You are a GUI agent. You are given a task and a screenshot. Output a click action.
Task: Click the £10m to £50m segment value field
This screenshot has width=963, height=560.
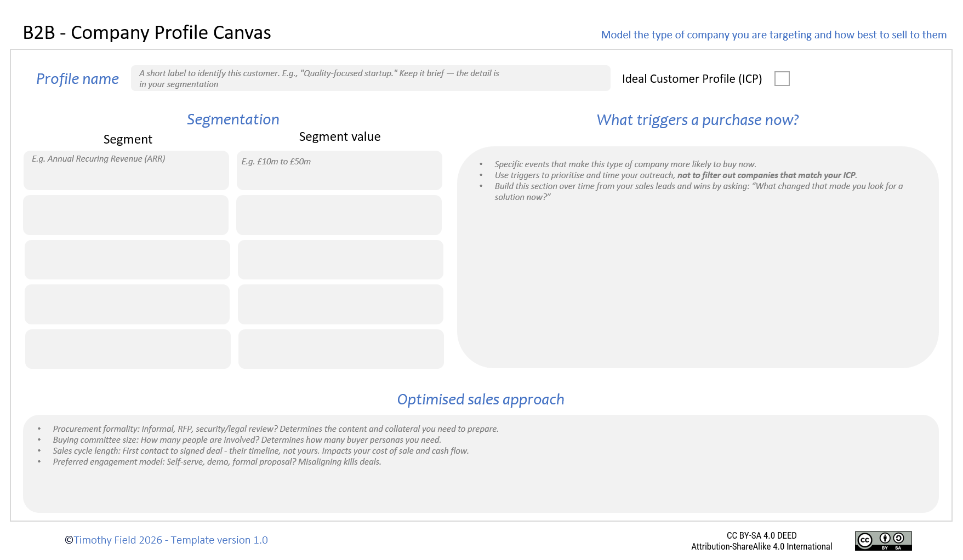[339, 170]
